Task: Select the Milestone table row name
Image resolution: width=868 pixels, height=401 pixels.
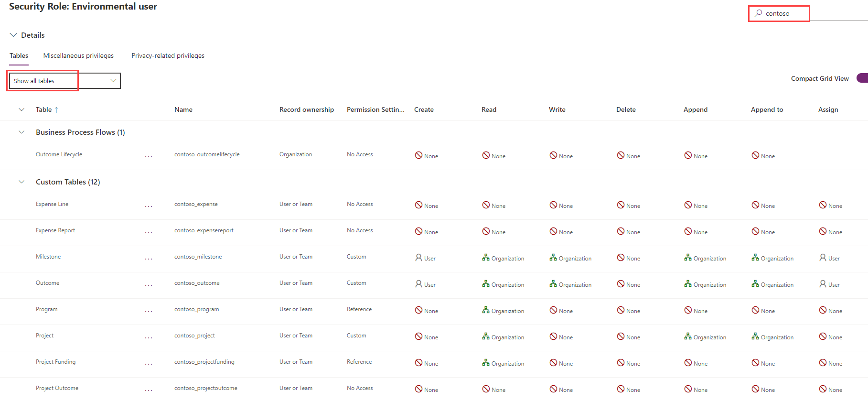Action: click(48, 257)
